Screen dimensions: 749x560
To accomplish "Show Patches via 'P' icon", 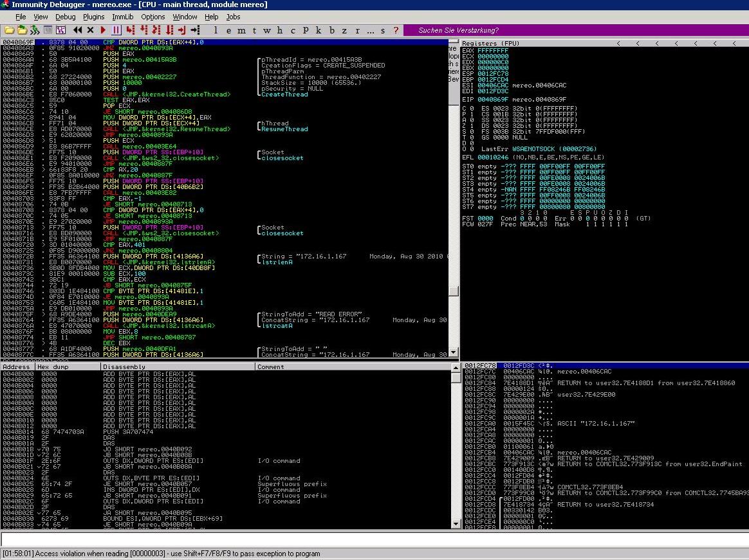I will coord(306,30).
